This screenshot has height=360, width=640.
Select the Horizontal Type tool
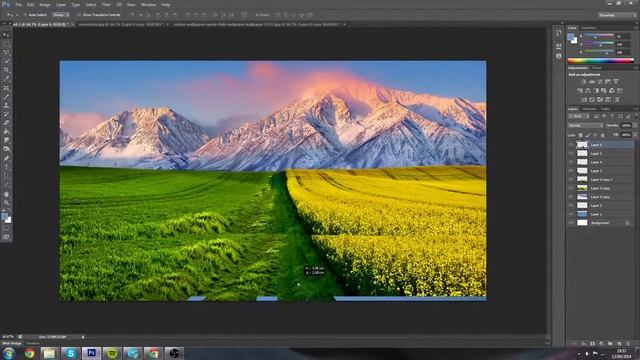(x=6, y=167)
